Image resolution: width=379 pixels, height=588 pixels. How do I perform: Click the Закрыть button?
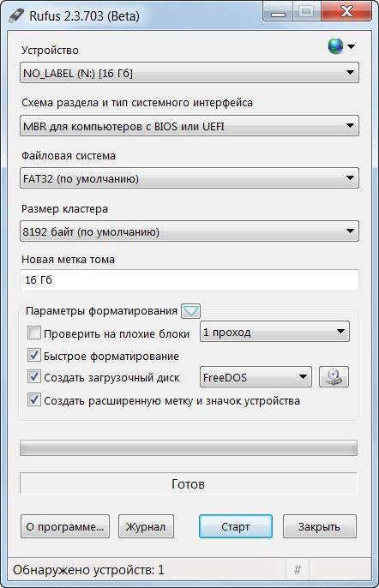tap(319, 526)
